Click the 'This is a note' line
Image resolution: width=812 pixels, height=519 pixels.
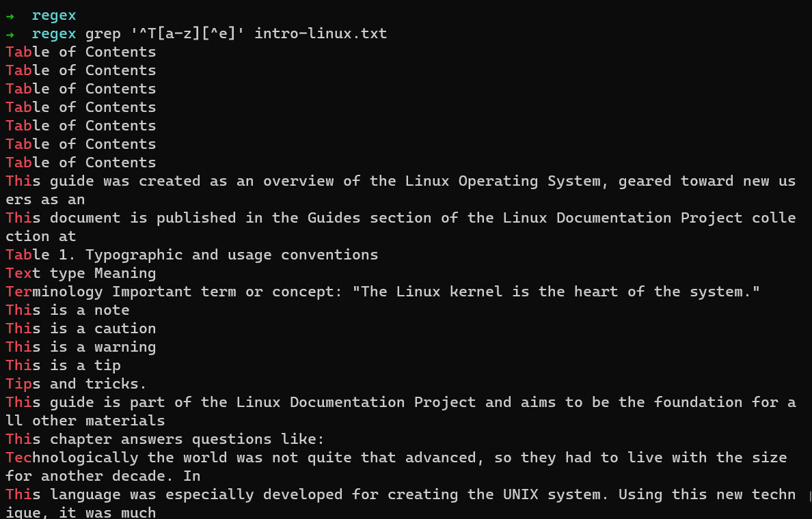coord(67,310)
